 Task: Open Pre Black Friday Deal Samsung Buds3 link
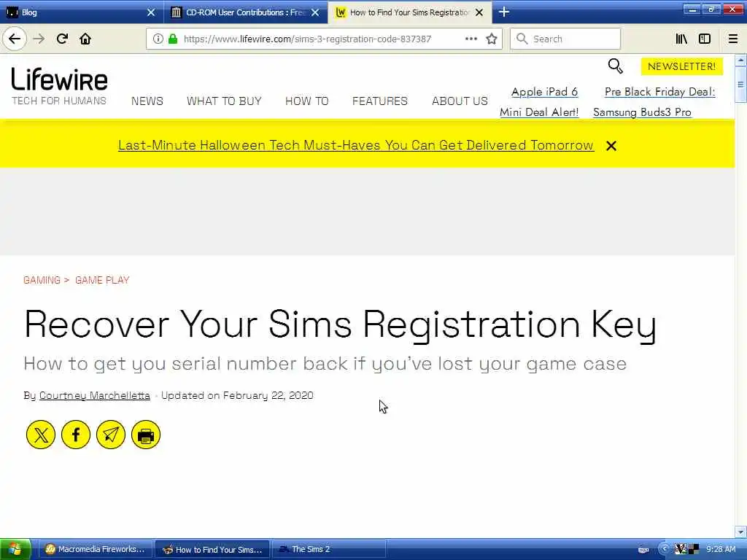tap(654, 102)
